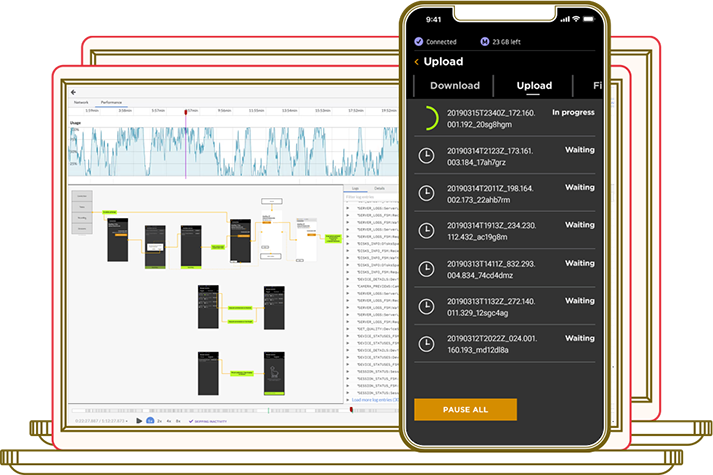Tap the cellular signal bars icon
713x475 pixels.
[565, 19]
